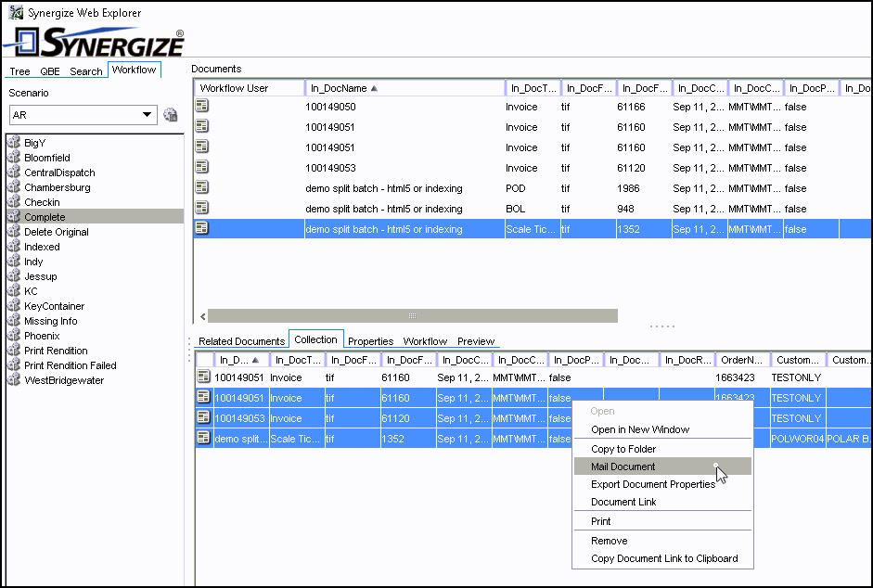The height and width of the screenshot is (588, 873).
Task: Click the document icon for row 100149050
Action: pos(201,105)
